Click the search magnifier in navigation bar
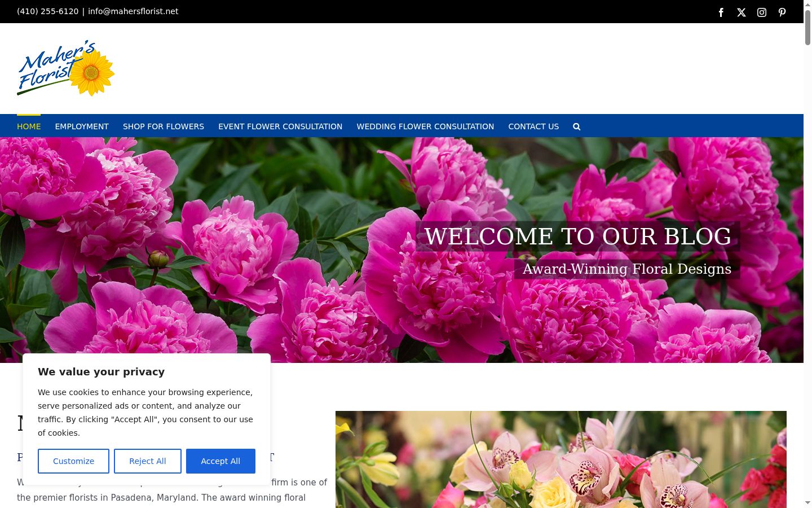 576,126
